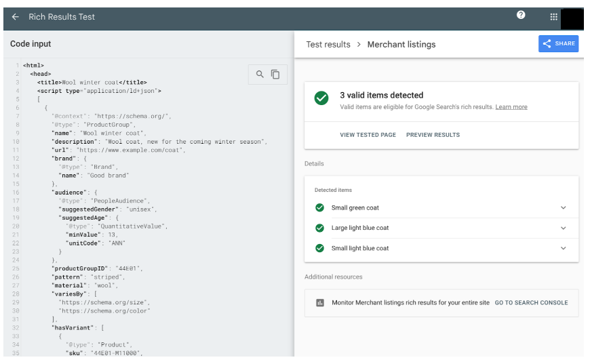Expand the Small green coat item chevron
Image resolution: width=590 pixels, height=364 pixels.
[564, 207]
